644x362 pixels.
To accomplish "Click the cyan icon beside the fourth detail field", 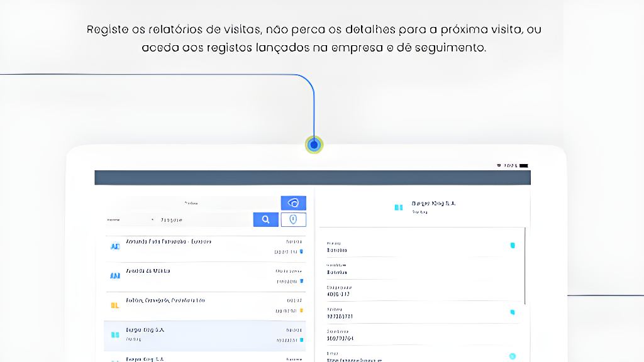I will (x=513, y=312).
